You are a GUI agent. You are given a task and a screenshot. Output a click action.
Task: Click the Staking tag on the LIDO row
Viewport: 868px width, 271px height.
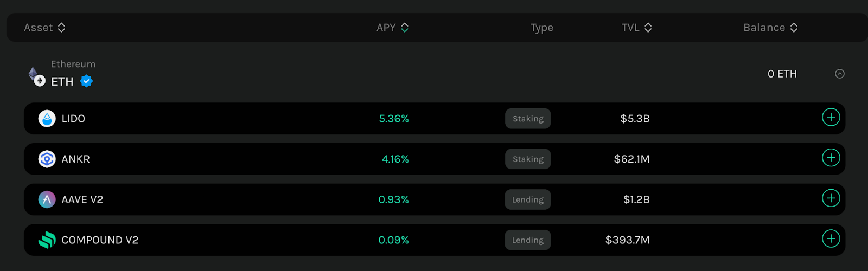pos(528,119)
